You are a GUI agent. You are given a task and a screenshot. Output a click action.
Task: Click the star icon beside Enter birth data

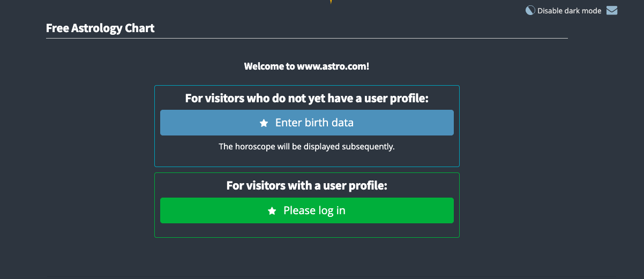[264, 123]
